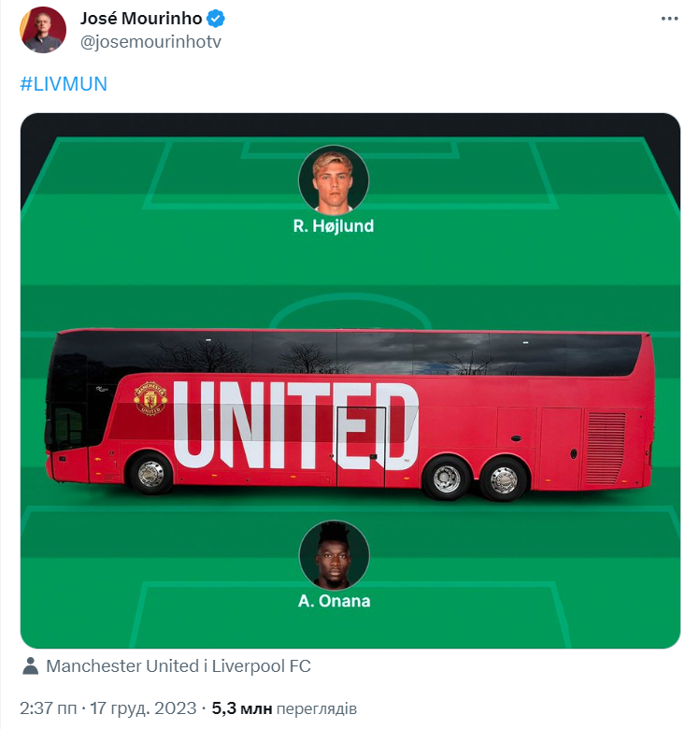Screen dimensions: 700x729
Task: Click the ventilation grille at the bus rear
Action: (x=605, y=449)
